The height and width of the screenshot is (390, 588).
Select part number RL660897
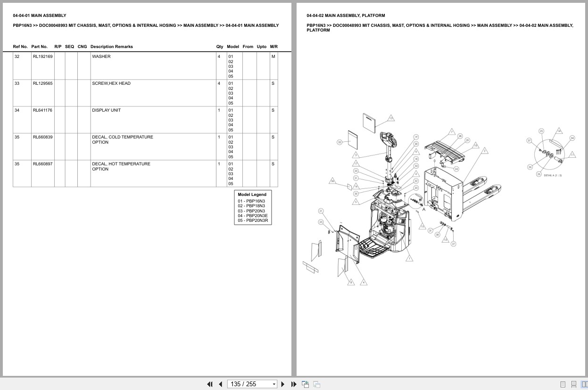[x=42, y=164]
